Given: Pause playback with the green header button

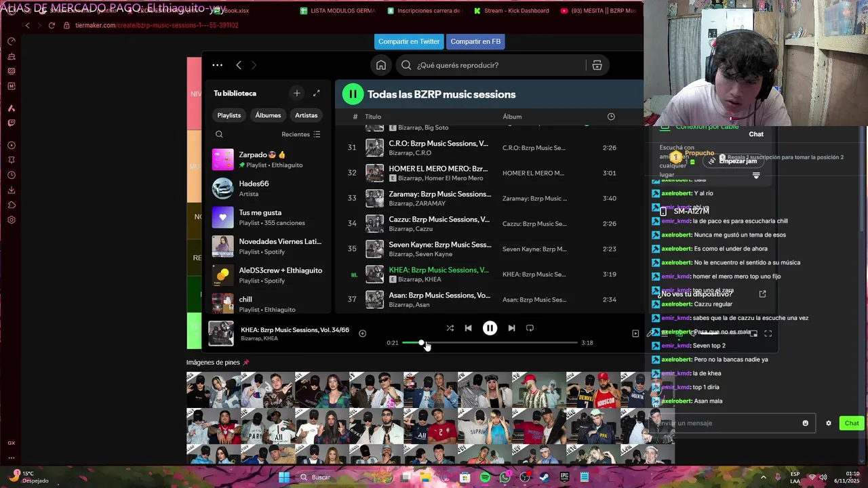Looking at the screenshot, I should [353, 94].
